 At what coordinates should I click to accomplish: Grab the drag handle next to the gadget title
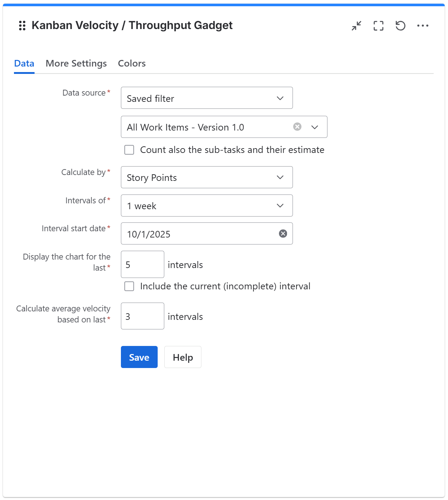[x=22, y=26]
